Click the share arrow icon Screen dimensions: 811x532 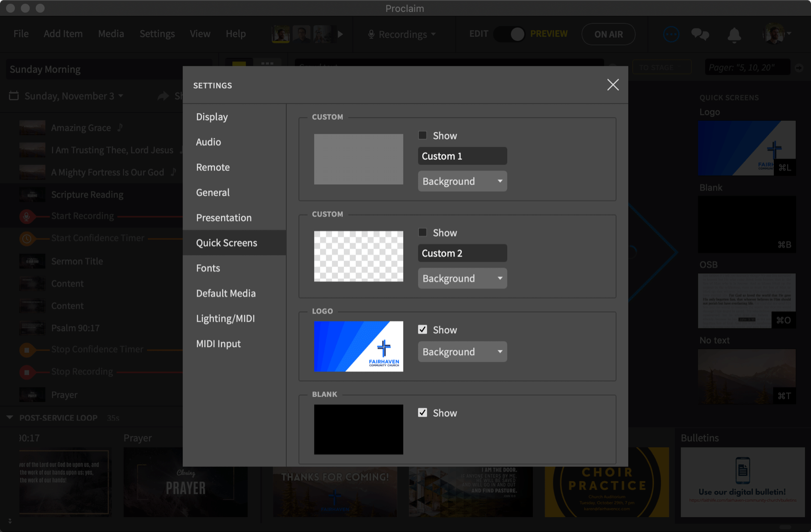[163, 96]
